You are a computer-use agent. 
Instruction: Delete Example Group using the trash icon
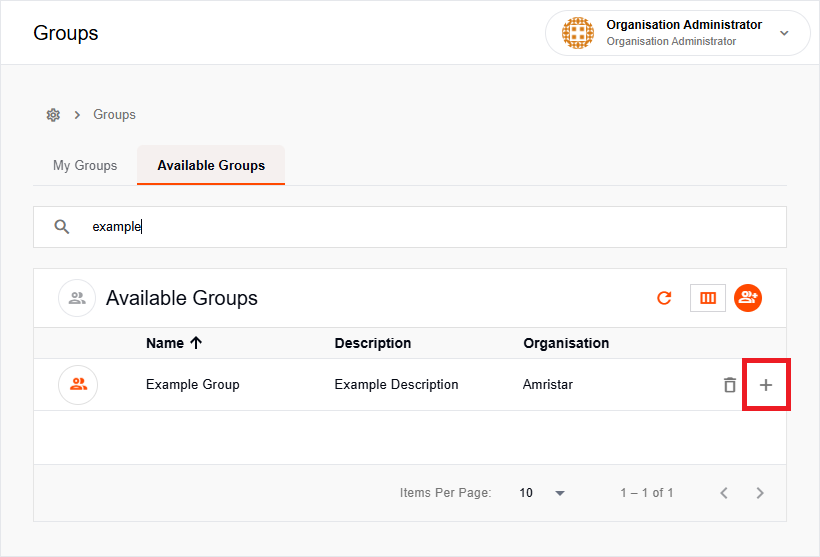(730, 385)
